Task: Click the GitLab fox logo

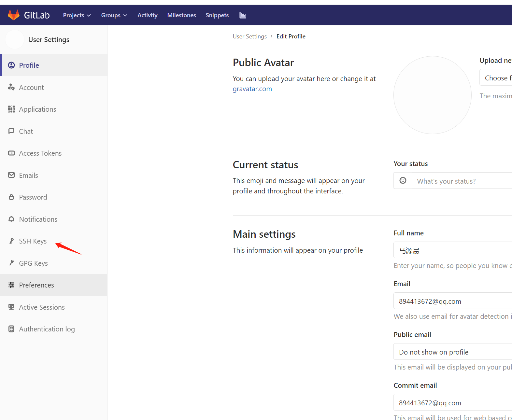Action: pos(14,15)
